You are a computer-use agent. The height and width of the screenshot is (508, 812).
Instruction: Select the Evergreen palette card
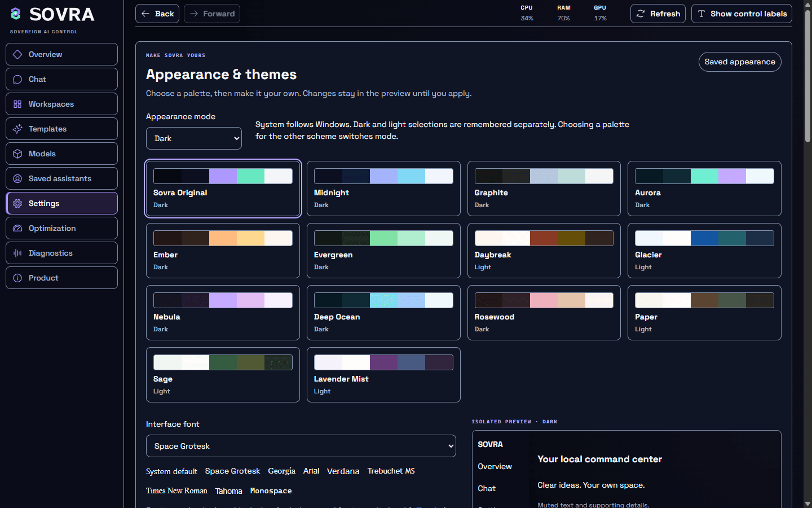383,251
